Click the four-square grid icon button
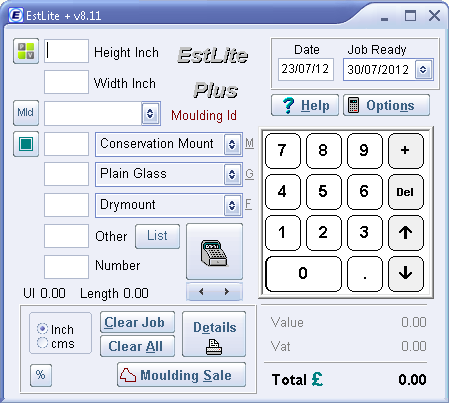 pos(26,51)
